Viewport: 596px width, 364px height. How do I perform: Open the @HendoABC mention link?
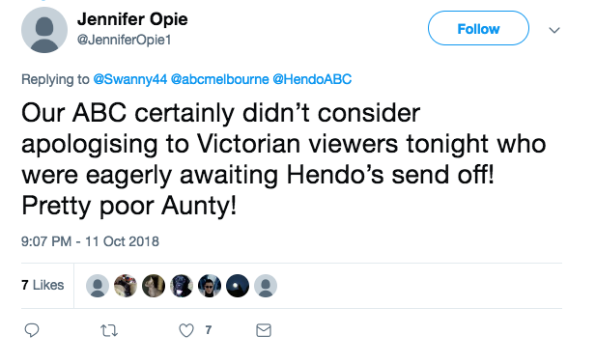click(312, 79)
